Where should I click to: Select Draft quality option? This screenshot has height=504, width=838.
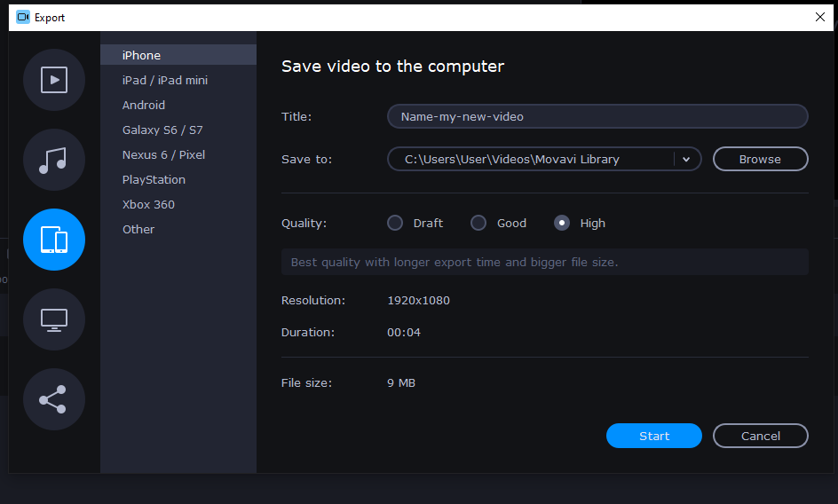pyautogui.click(x=395, y=223)
